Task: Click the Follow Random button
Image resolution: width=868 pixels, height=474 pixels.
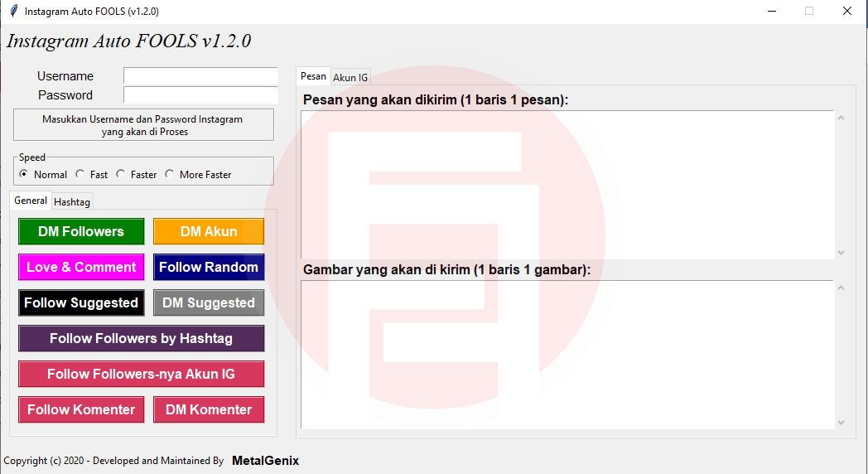Action: coord(209,267)
